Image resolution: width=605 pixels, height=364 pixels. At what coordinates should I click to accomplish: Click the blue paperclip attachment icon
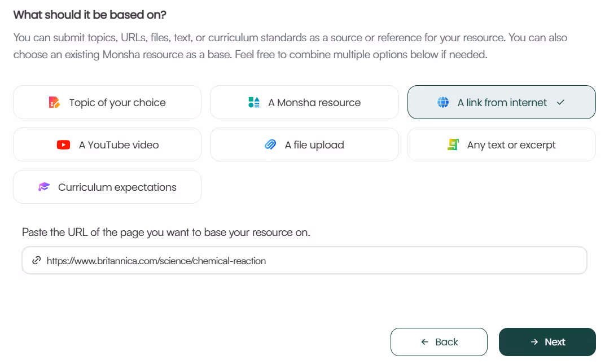[270, 144]
